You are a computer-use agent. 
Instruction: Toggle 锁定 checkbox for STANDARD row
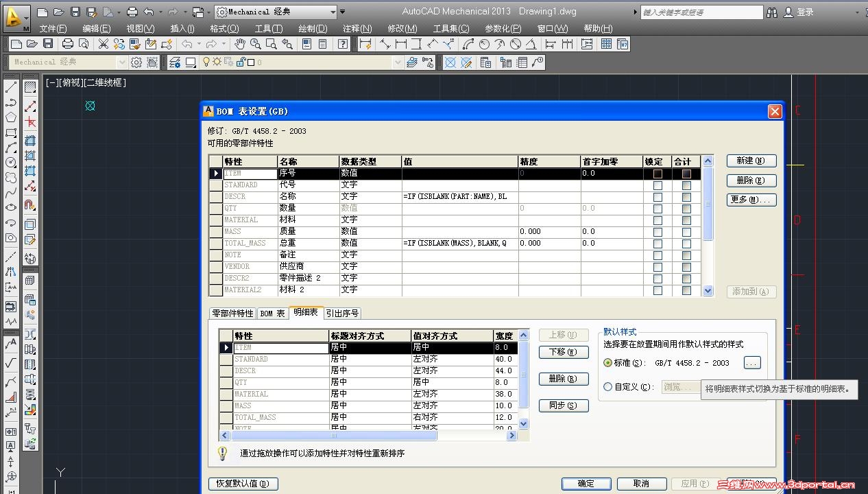tap(658, 185)
